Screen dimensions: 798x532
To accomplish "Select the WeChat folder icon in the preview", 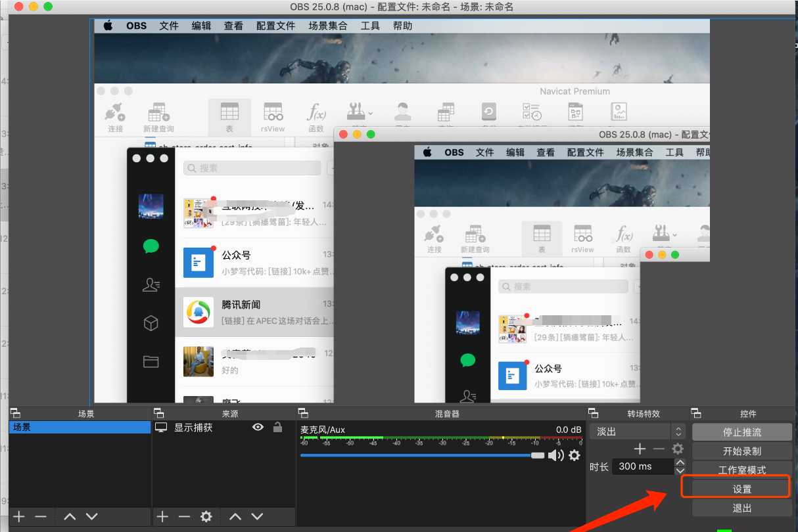I will (x=151, y=361).
